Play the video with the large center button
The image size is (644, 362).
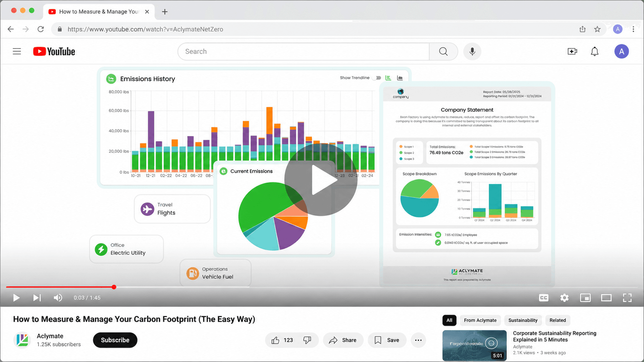coord(321,179)
